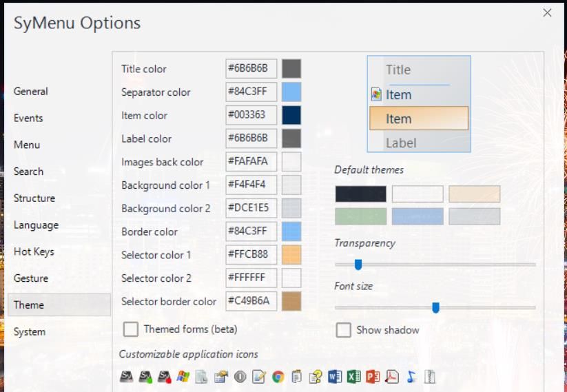Edit Selector color 1 #FFCB88 field
567x392 pixels.
pos(251,255)
